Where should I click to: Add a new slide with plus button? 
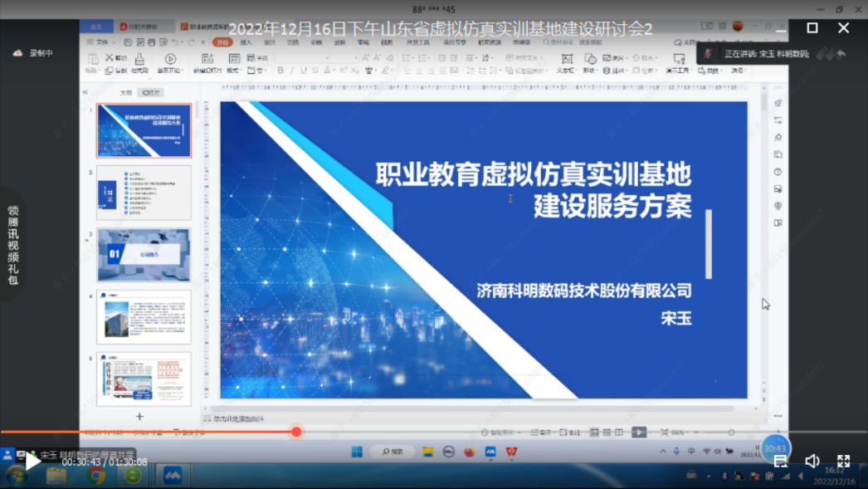point(139,416)
